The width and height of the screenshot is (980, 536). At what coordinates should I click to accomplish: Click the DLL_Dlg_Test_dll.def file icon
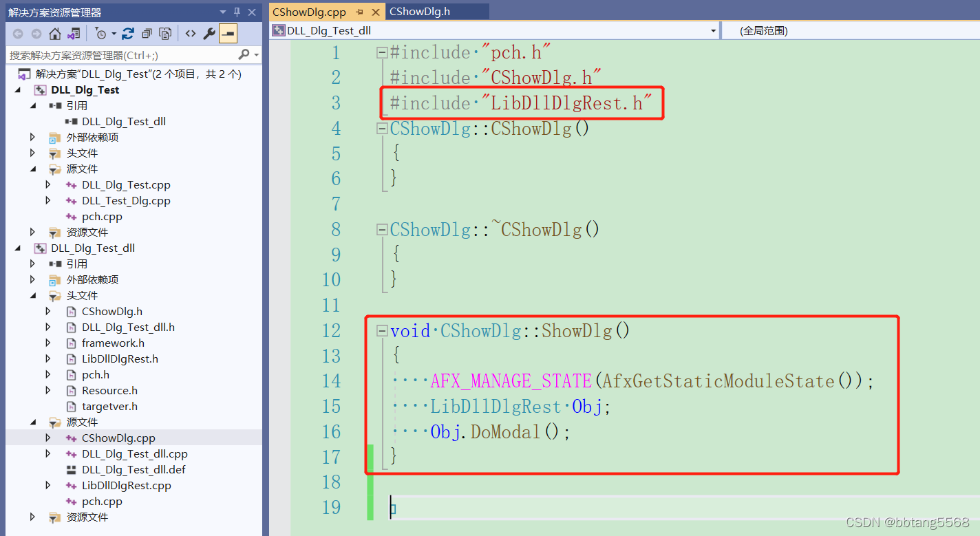tap(71, 470)
